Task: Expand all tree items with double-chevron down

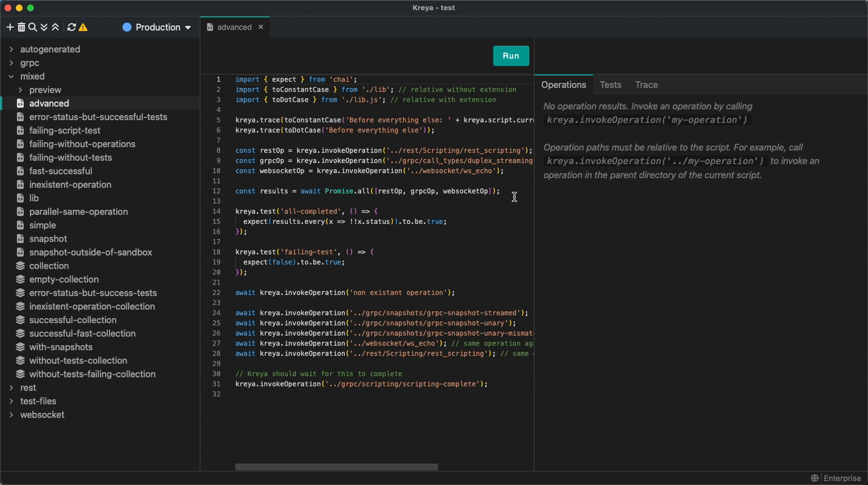Action: 44,27
